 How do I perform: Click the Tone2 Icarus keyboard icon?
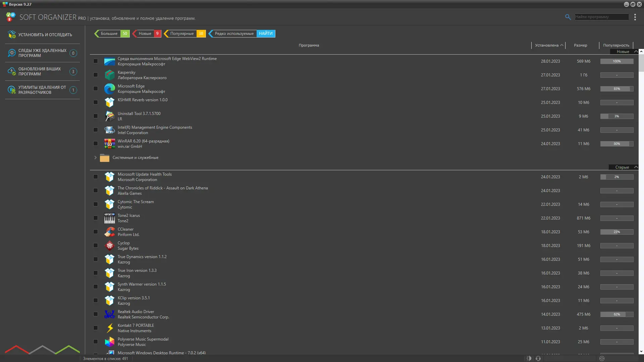109,218
